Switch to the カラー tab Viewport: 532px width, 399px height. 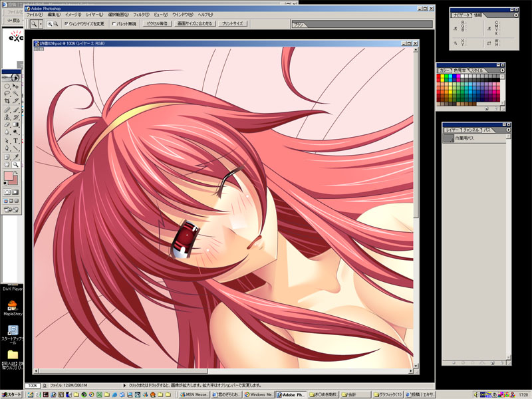[444, 70]
